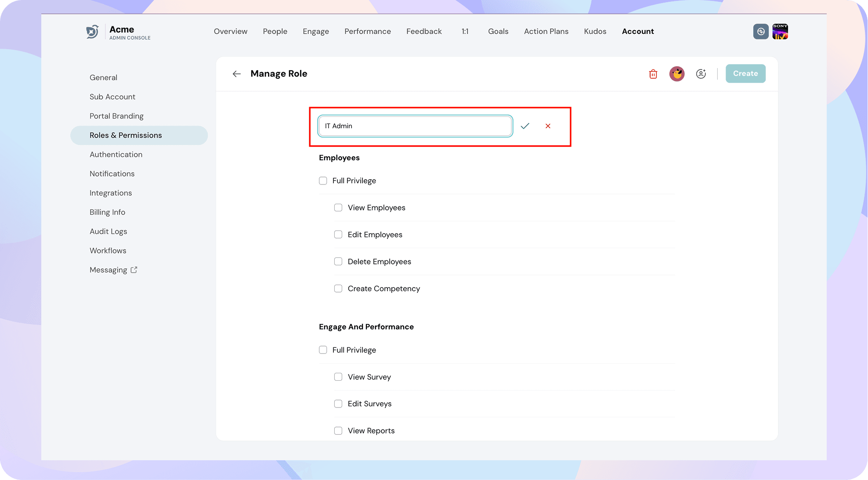
Task: Switch to the Kudos tab
Action: 595,32
